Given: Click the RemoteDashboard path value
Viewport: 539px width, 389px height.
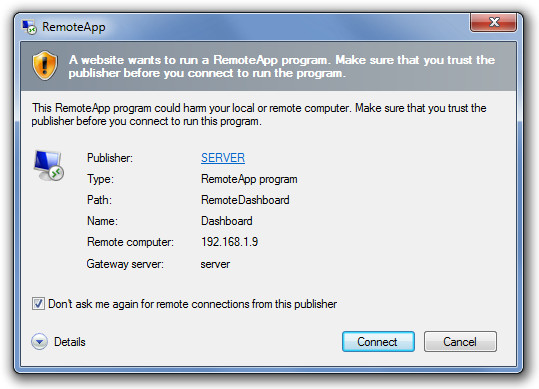Looking at the screenshot, I should coord(245,200).
